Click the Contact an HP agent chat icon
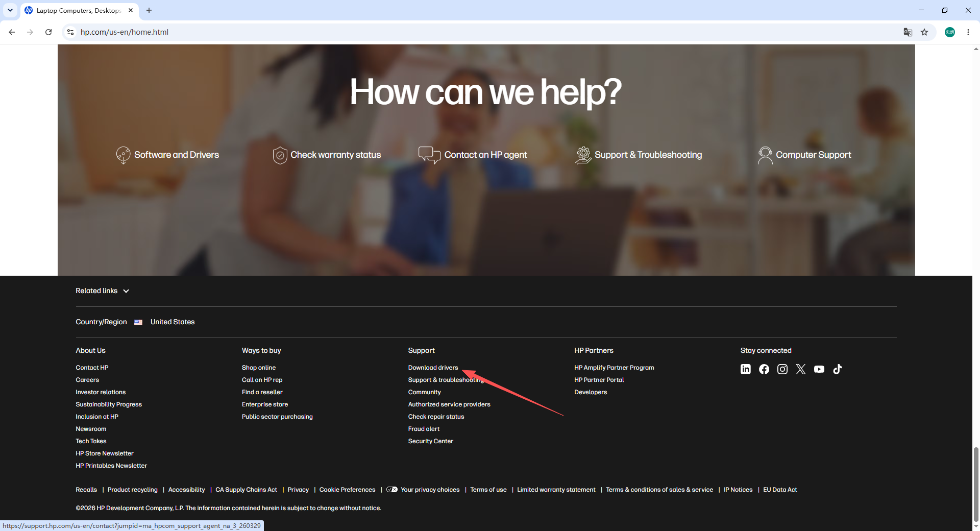Screen dimensions: 980x531 [429, 155]
